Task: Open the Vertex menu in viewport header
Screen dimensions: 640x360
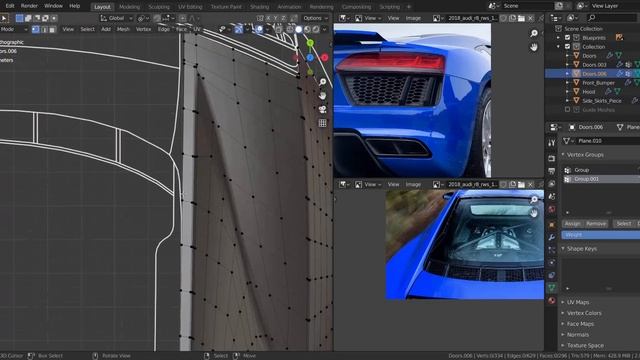Action: click(x=143, y=29)
